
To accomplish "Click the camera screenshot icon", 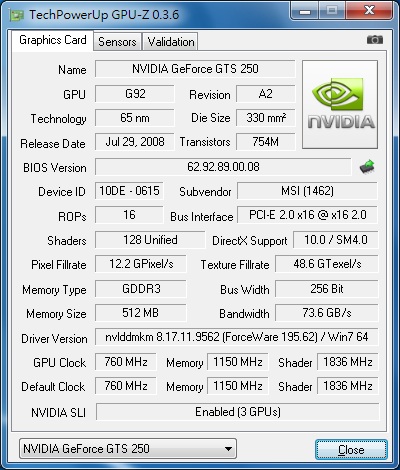I will coord(375,40).
